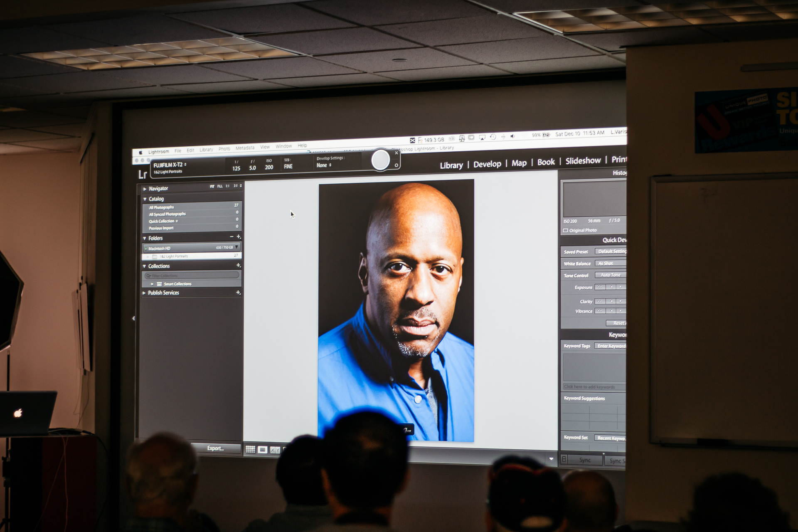Viewport: 798px width, 532px height.
Task: Toggle sync switch left of Sync button
Action: click(x=564, y=459)
